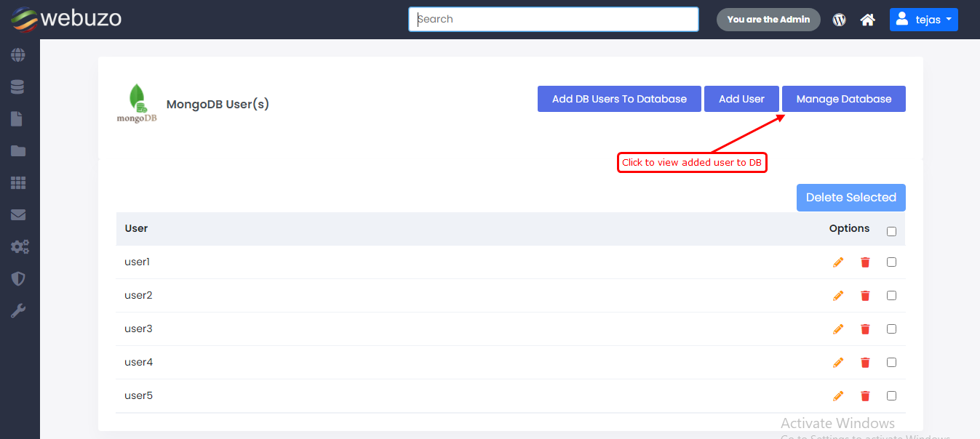The width and height of the screenshot is (980, 439).
Task: Click the Webuzo logo
Action: (x=66, y=19)
